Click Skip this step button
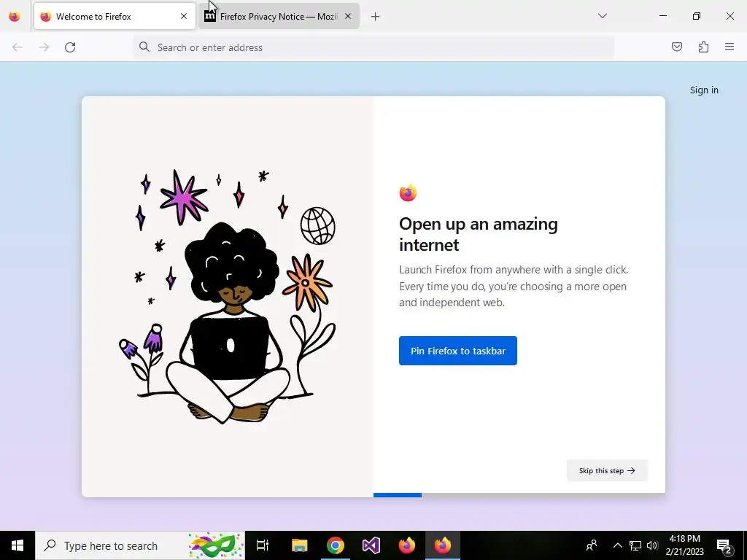The height and width of the screenshot is (560, 747). [607, 470]
